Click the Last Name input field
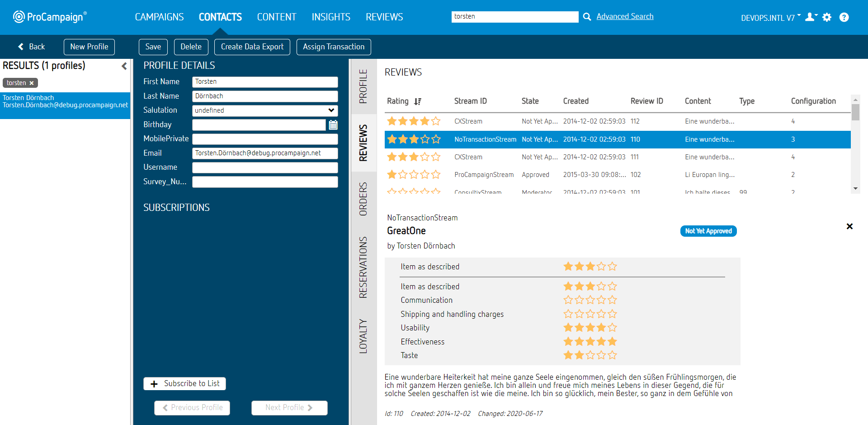Image resolution: width=868 pixels, height=425 pixels. coord(265,96)
